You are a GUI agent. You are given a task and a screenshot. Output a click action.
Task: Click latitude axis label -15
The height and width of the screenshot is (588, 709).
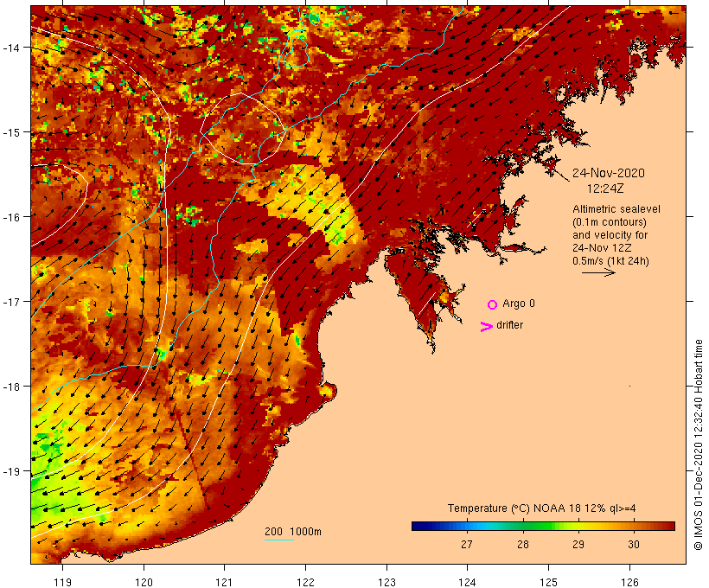pos(10,132)
